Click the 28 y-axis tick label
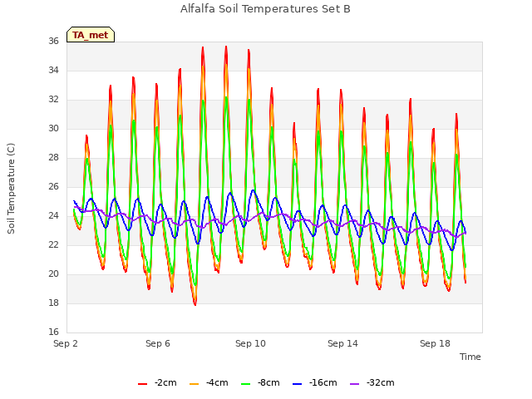The width and height of the screenshot is (532, 399). pos(53,157)
